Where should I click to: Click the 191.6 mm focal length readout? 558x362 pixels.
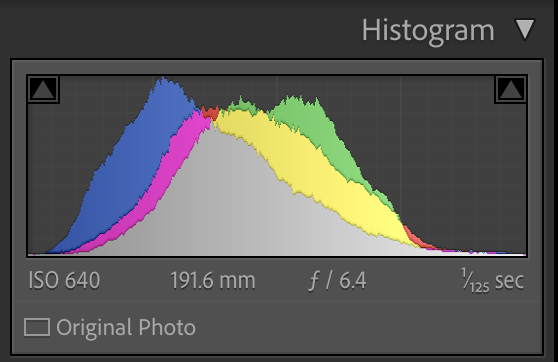[x=213, y=280]
